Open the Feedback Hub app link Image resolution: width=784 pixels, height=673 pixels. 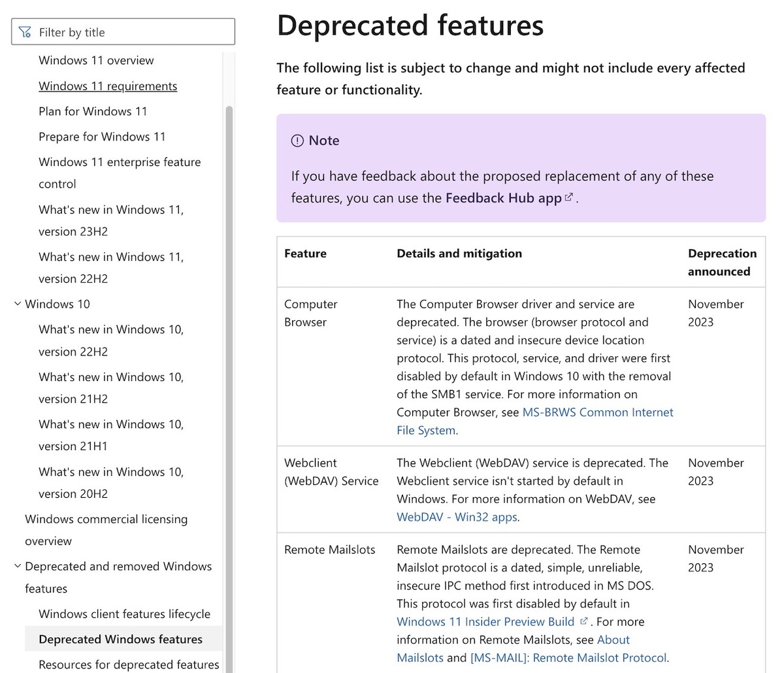pos(503,198)
